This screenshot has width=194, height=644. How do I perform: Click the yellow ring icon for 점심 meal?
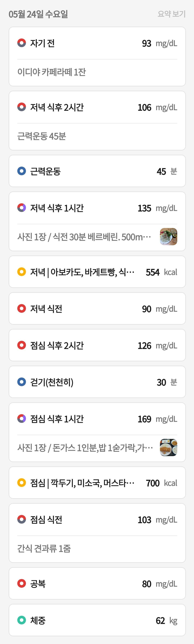[22, 482]
